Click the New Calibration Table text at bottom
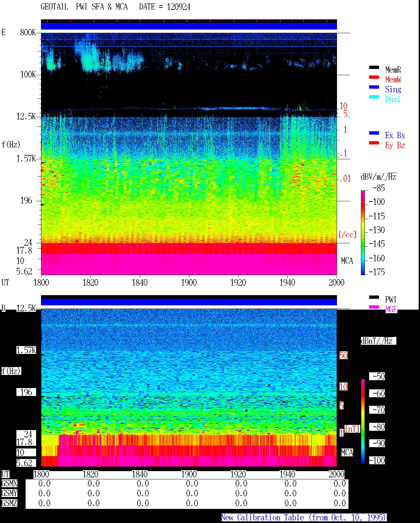This screenshot has width=420, height=523. click(x=304, y=518)
